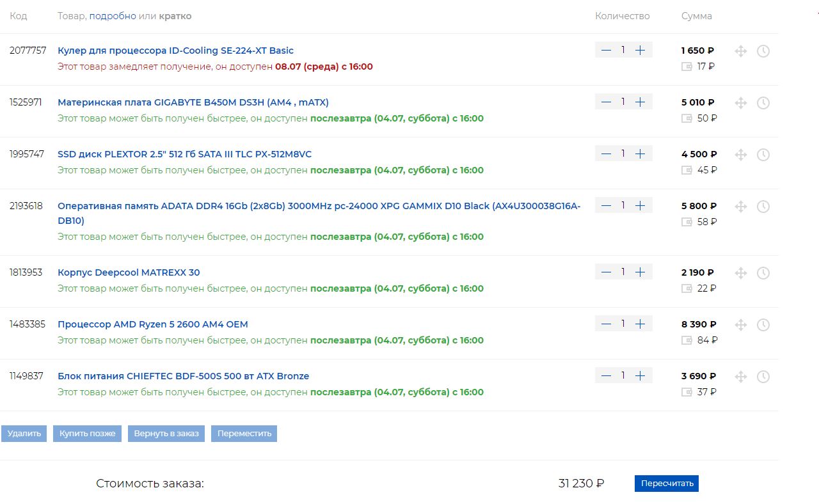Image resolution: width=819 pixels, height=504 pixels.
Task: Click the quantity field of the ID-Cooling cooler
Action: tap(623, 50)
